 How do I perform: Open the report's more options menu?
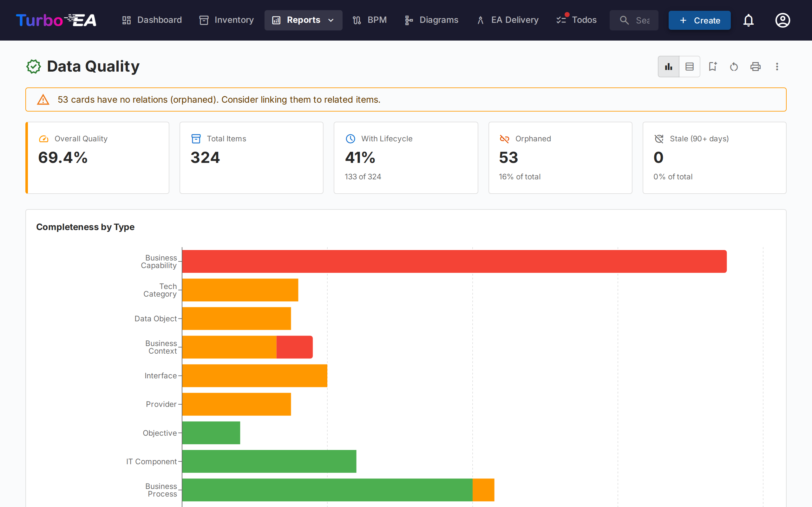pyautogui.click(x=777, y=67)
